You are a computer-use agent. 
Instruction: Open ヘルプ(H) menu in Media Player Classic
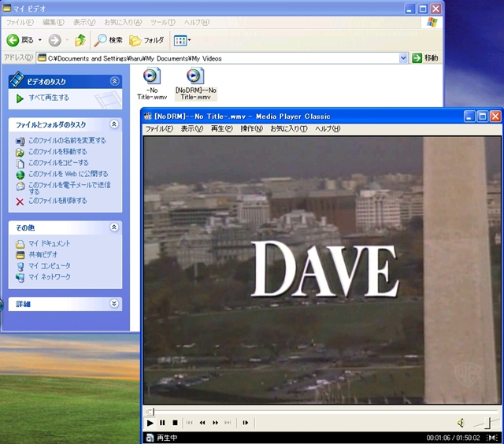click(x=328, y=129)
